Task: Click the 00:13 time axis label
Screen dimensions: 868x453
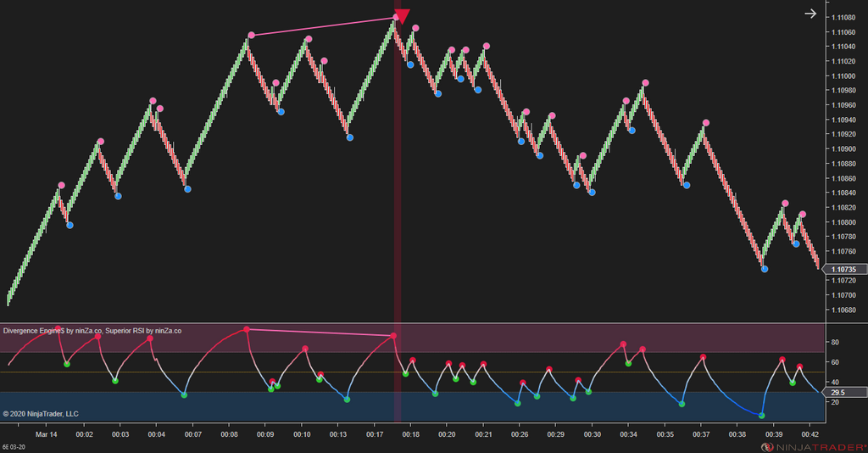Action: click(x=337, y=434)
